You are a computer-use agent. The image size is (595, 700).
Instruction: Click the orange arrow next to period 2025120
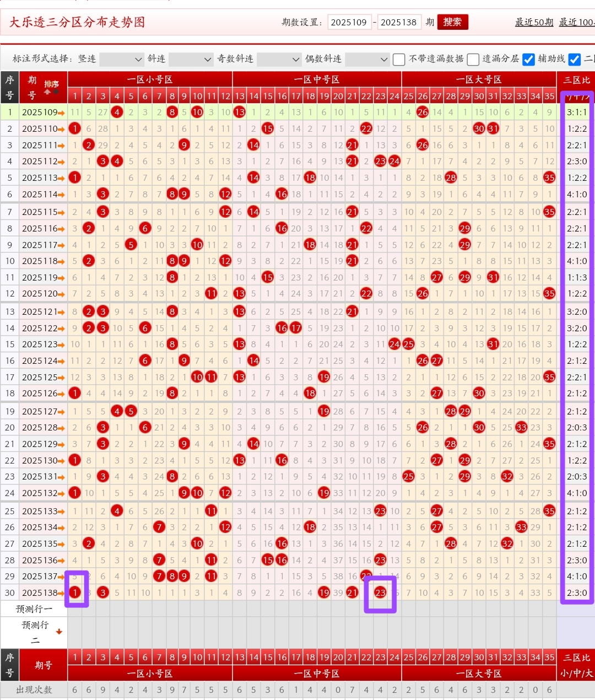[x=62, y=294]
